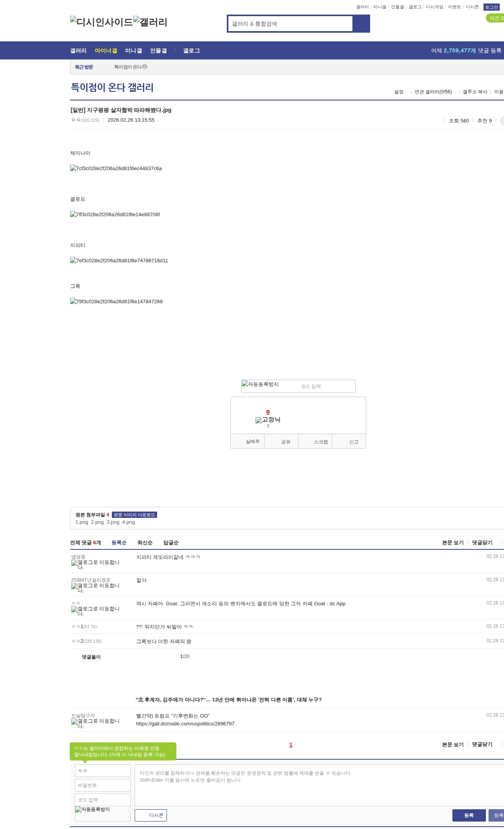The height and width of the screenshot is (829, 504).
Task: Click commenter nickname 댕댕충
Action: [78, 557]
